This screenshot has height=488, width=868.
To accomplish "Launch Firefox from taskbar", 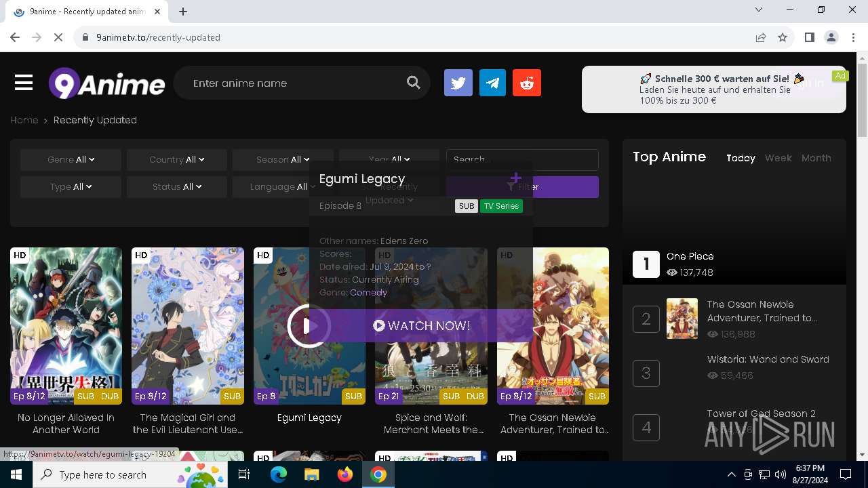I will 345,474.
